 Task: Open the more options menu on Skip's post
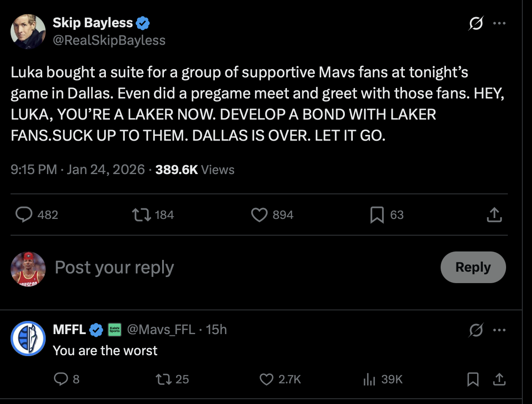499,23
